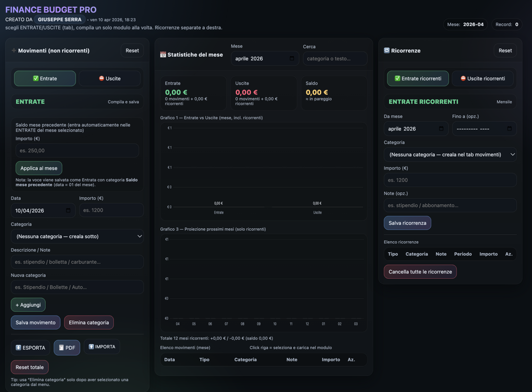Click the yellow Saldo 0,00 € total
This screenshot has width=532, height=392.
317,92
